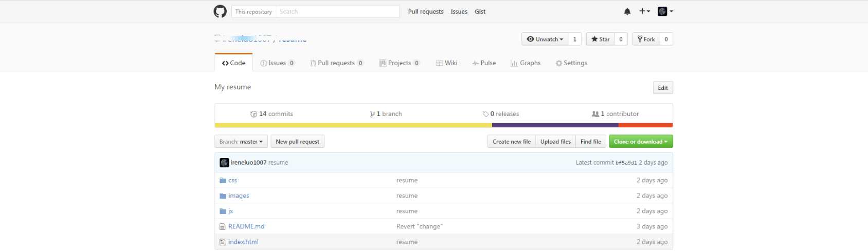Open the notifications bell
The height and width of the screenshot is (252, 868).
(x=627, y=11)
